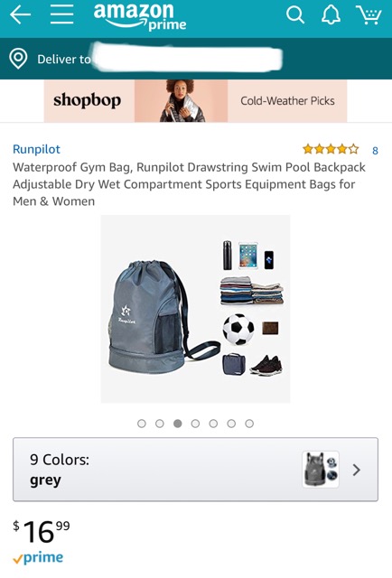Open the search magnifier icon
Viewport: 392px width, 578px height.
295,15
